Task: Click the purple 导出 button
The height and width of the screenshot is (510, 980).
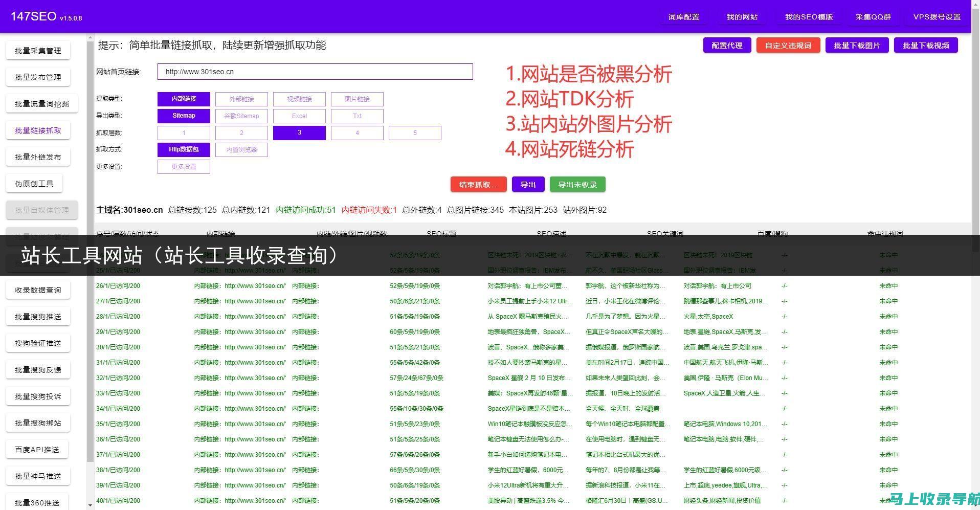Action: [528, 185]
